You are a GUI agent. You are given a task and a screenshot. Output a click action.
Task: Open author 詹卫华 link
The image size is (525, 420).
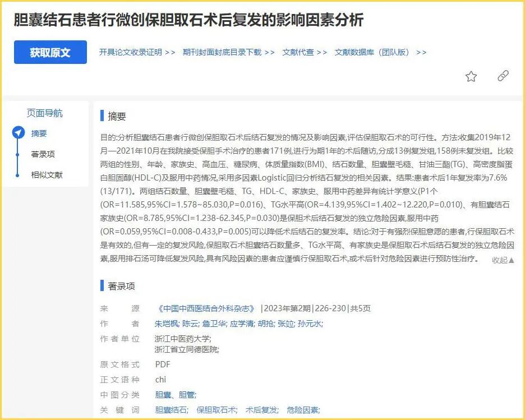point(214,324)
